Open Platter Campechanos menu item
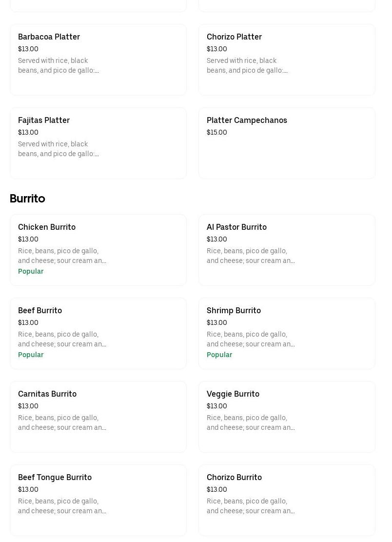Screen dimensions: 392x542 287,143
